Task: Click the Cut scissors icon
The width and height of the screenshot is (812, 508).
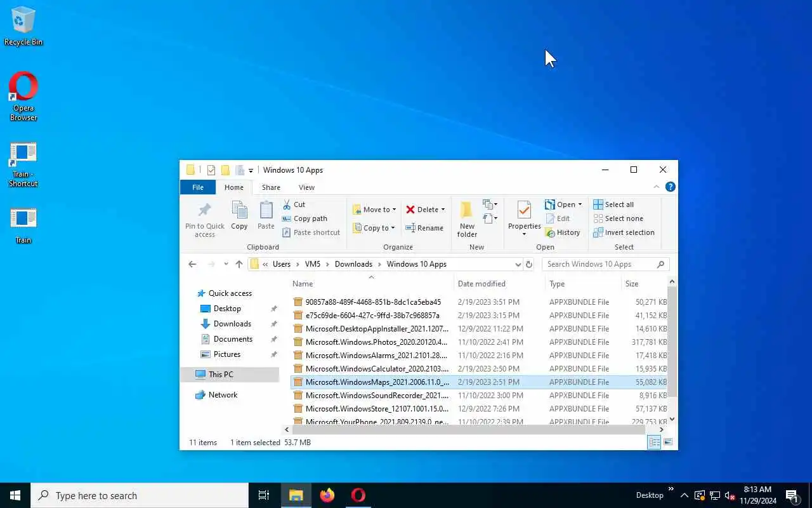Action: point(287,204)
